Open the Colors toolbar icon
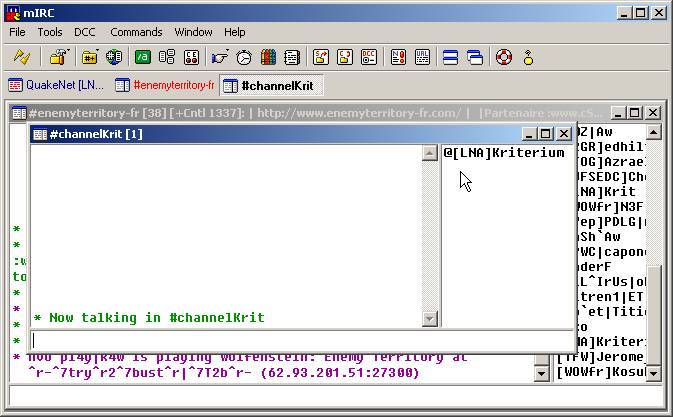 click(x=268, y=57)
